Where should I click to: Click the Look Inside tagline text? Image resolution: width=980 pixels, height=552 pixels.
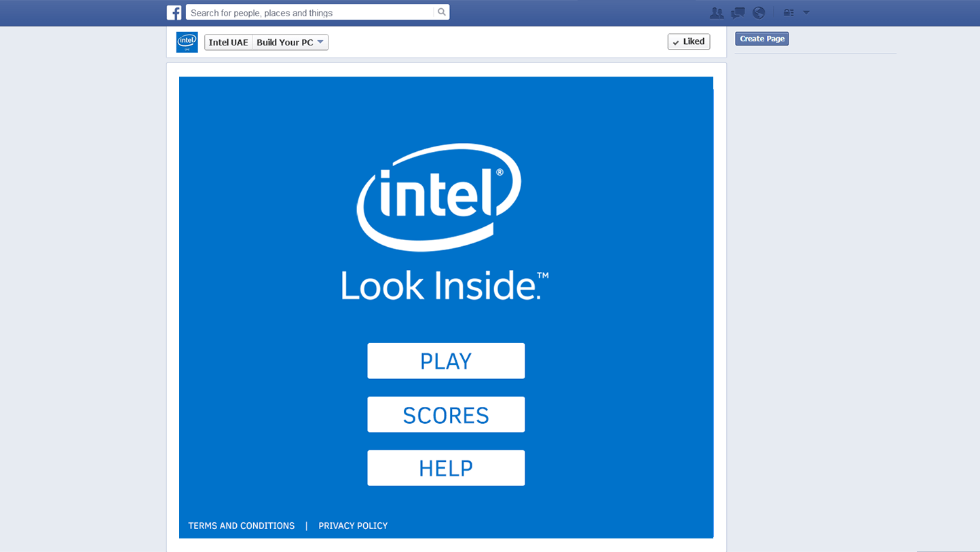pyautogui.click(x=445, y=285)
